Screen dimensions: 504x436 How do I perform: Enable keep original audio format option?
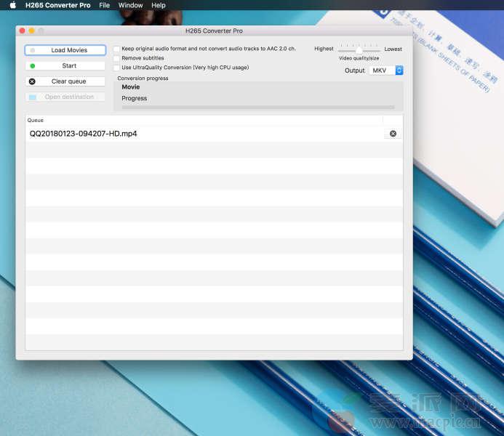click(x=116, y=49)
